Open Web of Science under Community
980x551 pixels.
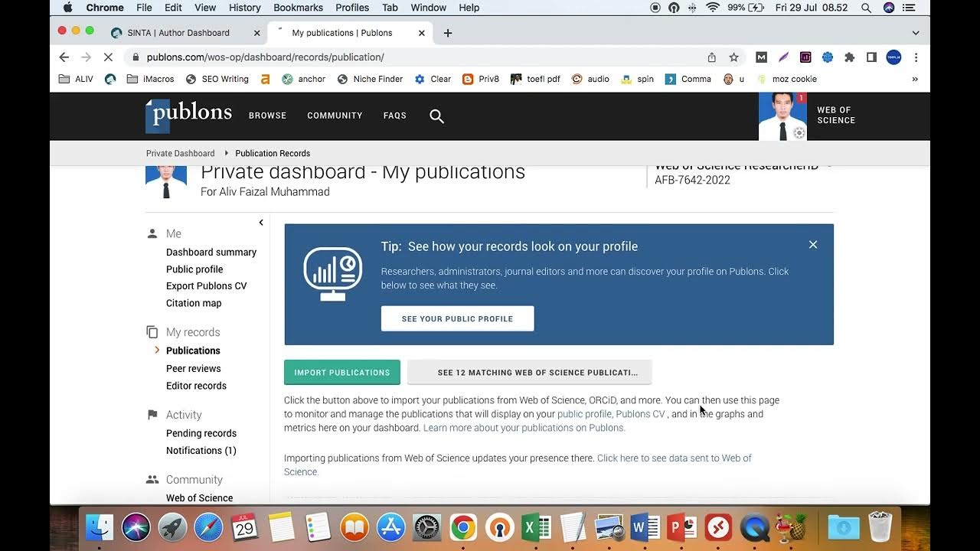pyautogui.click(x=199, y=497)
